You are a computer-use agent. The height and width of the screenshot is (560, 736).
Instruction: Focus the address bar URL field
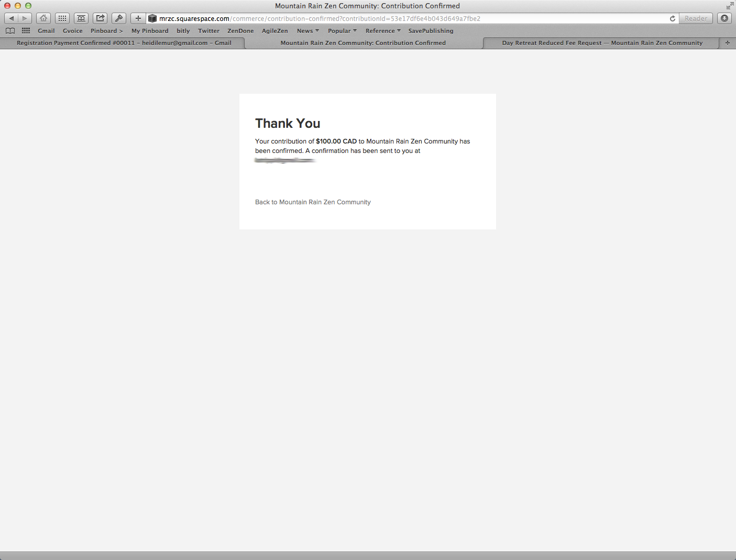pos(412,18)
